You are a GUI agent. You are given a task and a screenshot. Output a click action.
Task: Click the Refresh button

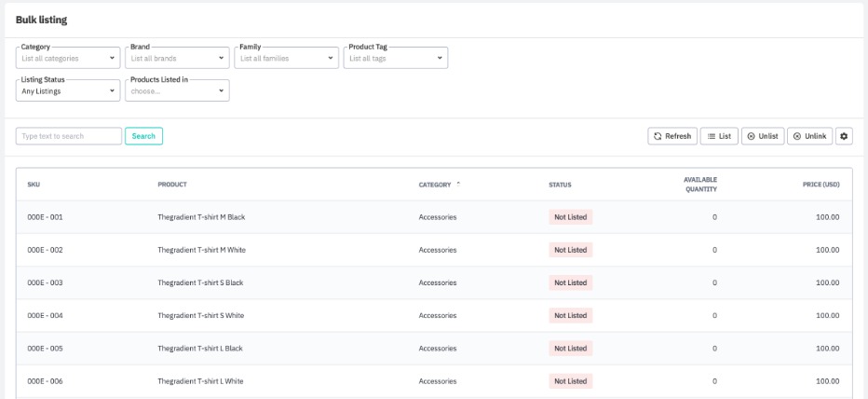671,136
